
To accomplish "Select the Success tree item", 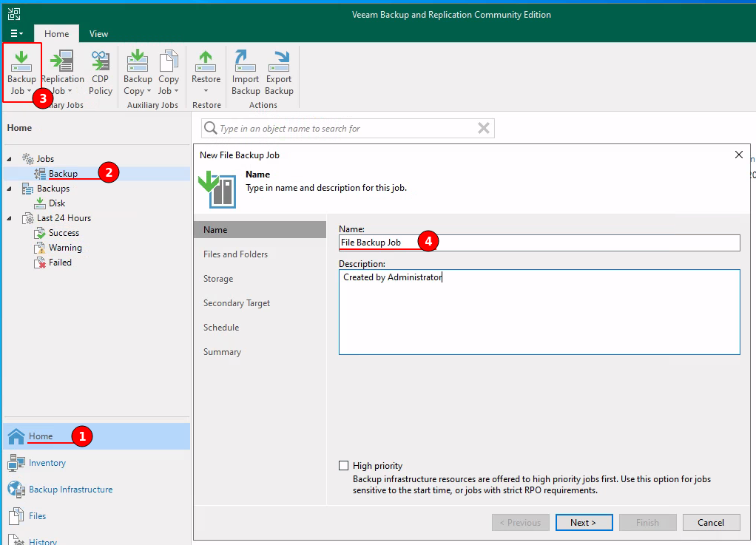I will 64,233.
